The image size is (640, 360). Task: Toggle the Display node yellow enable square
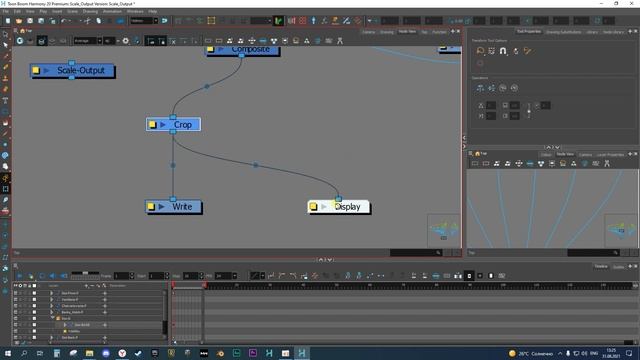(313, 207)
